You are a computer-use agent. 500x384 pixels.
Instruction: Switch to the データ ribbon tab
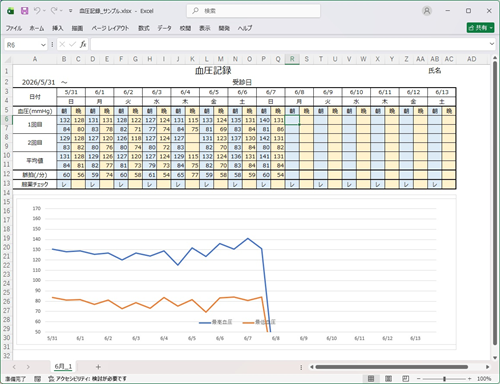[164, 28]
